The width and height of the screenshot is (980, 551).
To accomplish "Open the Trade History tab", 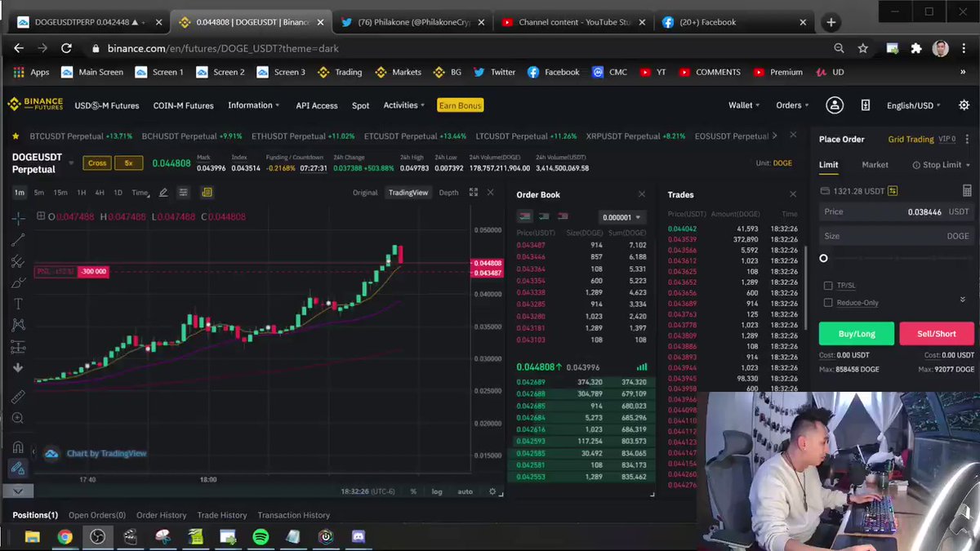I will tap(222, 515).
